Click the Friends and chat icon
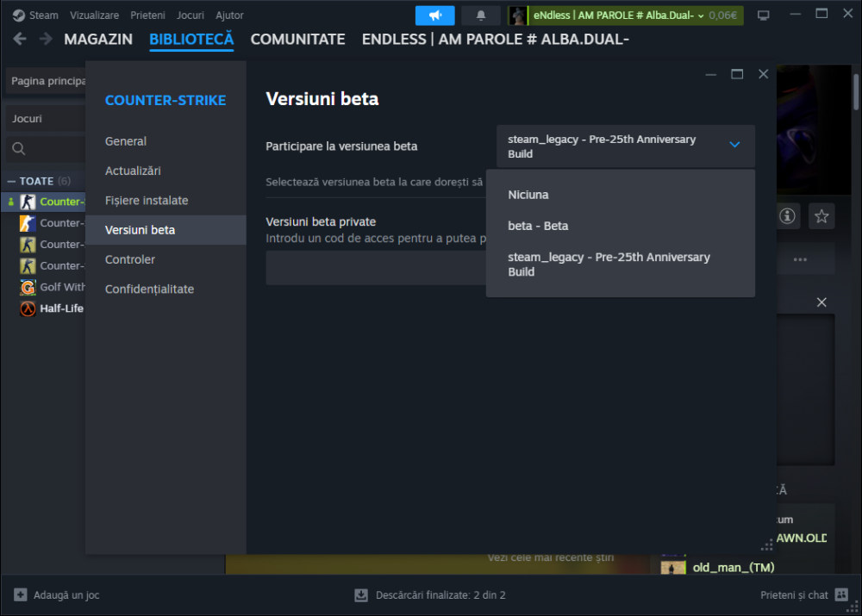 point(841,594)
